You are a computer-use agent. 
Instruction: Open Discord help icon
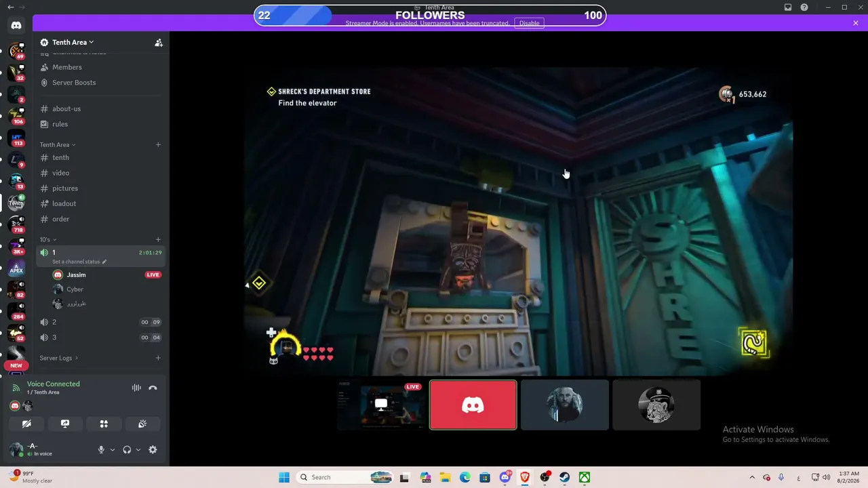[x=804, y=7]
